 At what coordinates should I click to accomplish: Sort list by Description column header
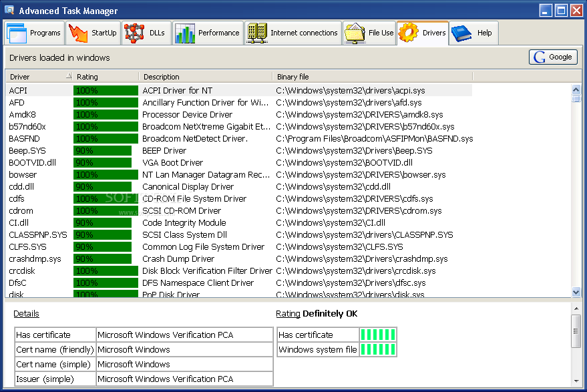pyautogui.click(x=206, y=77)
